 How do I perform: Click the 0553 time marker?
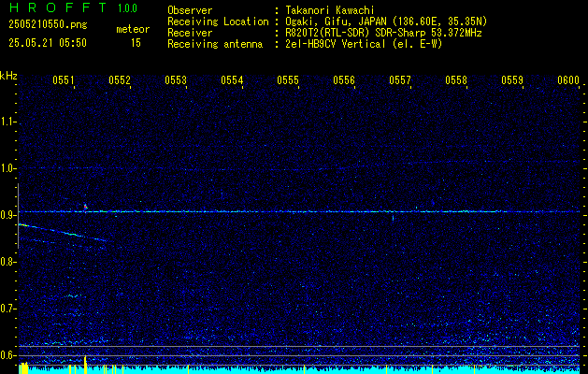point(176,79)
